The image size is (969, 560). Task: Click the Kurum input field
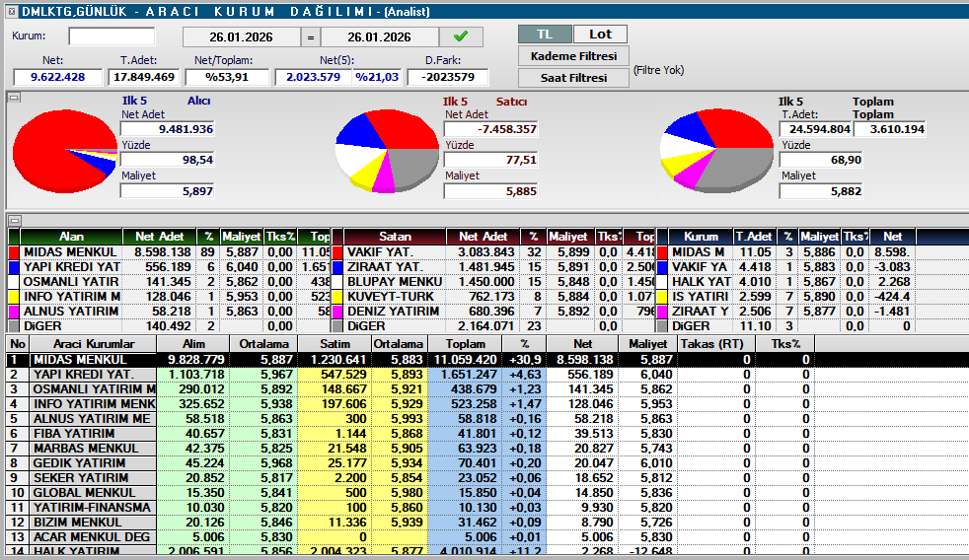[x=112, y=36]
